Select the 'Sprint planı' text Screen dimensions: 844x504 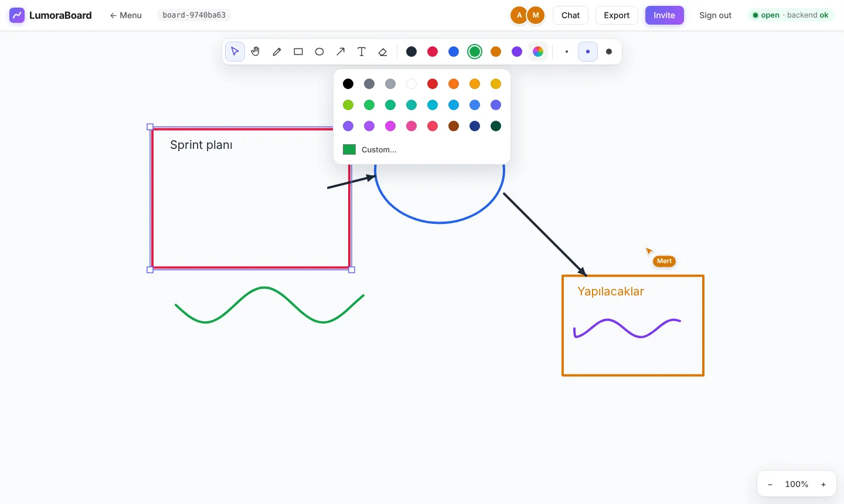(201, 145)
